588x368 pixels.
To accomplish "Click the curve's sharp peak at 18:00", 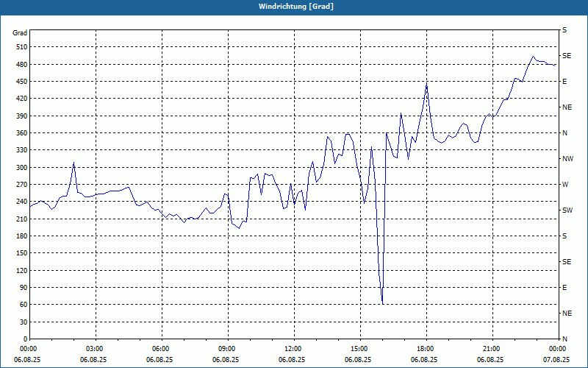I will (427, 85).
